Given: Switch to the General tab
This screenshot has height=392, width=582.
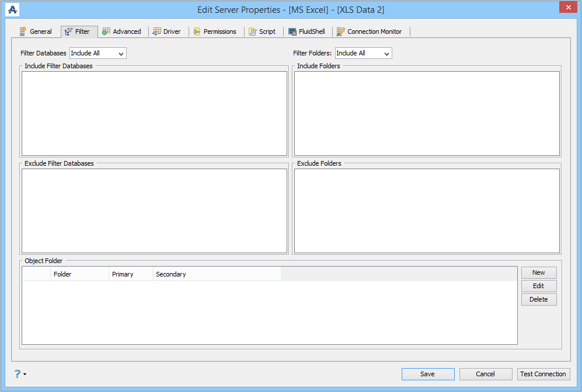Looking at the screenshot, I should 36,32.
